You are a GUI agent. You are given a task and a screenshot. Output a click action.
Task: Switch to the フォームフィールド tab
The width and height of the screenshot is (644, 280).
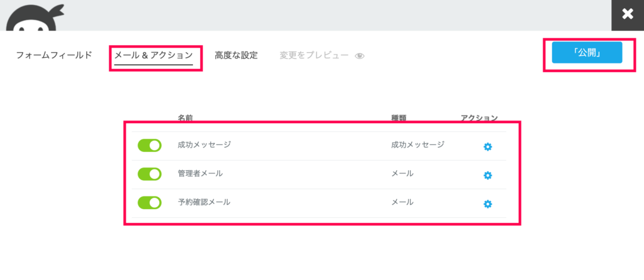point(54,55)
